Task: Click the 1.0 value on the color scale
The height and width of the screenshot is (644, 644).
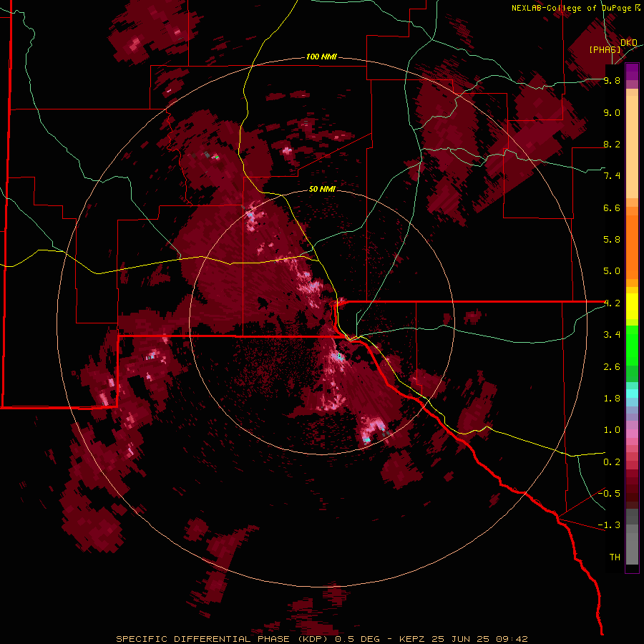Action: click(612, 430)
